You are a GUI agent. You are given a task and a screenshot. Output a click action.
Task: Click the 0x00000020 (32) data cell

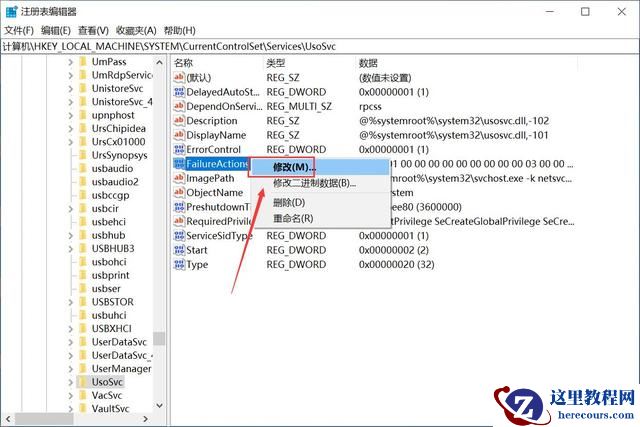(396, 265)
